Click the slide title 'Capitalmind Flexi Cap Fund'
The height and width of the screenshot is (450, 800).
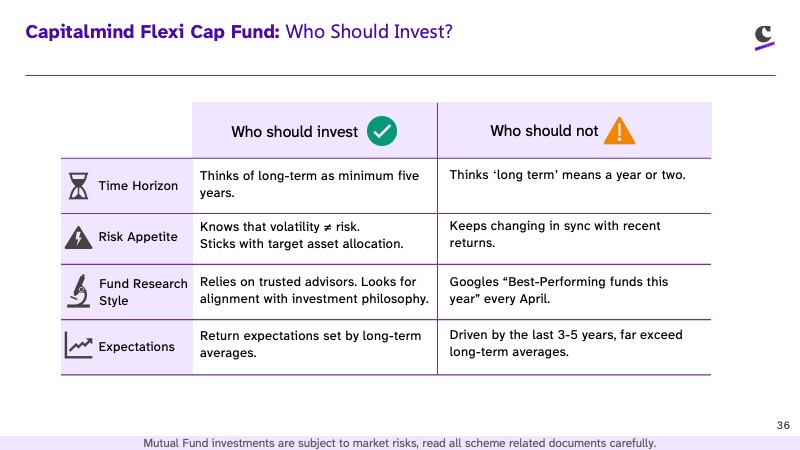point(153,32)
